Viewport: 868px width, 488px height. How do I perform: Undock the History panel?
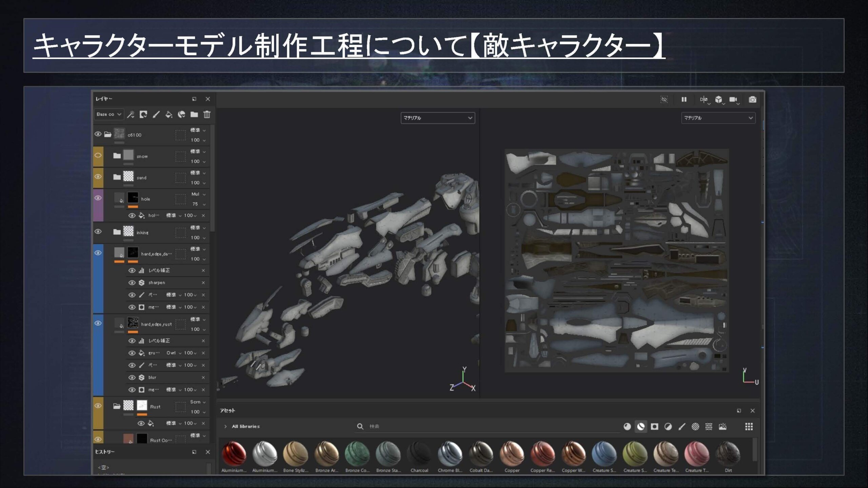coord(194,452)
